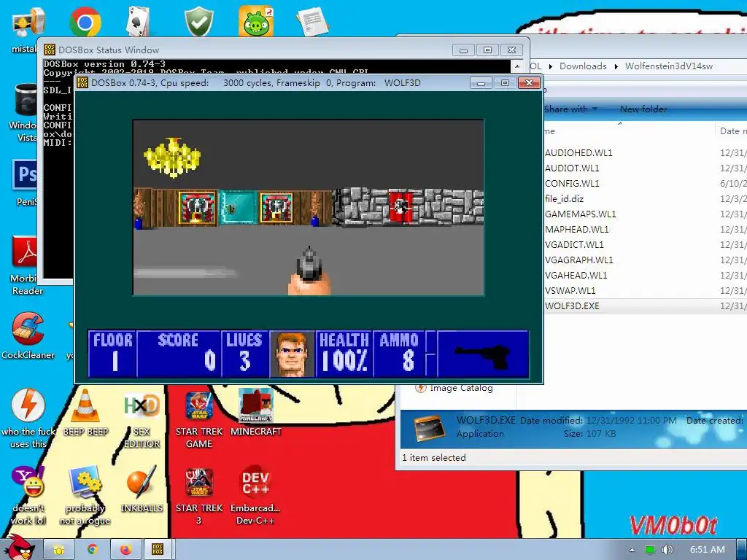
Task: Click the New folder button in Explorer
Action: tap(643, 109)
